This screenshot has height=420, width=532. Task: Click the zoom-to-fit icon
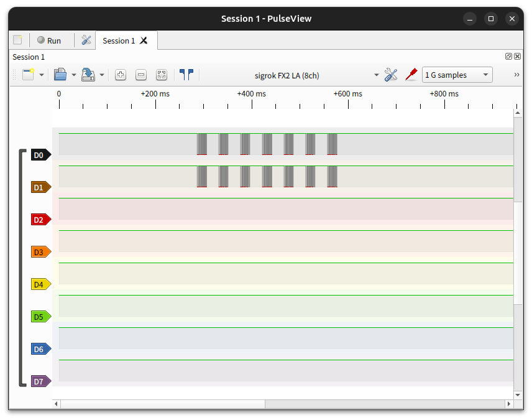pyautogui.click(x=162, y=75)
